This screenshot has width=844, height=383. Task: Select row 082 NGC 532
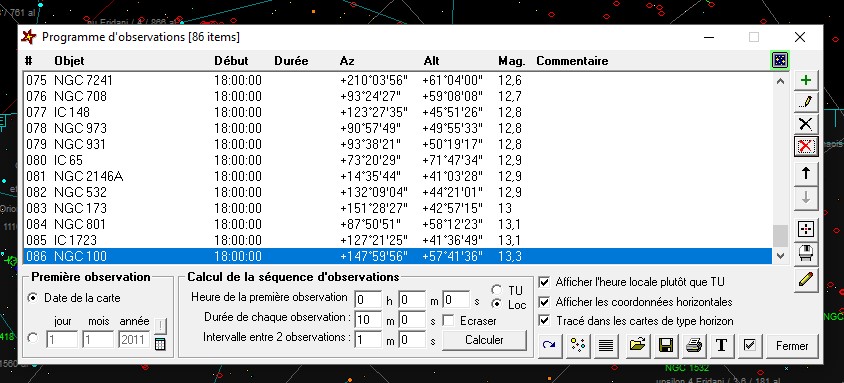coord(398,192)
